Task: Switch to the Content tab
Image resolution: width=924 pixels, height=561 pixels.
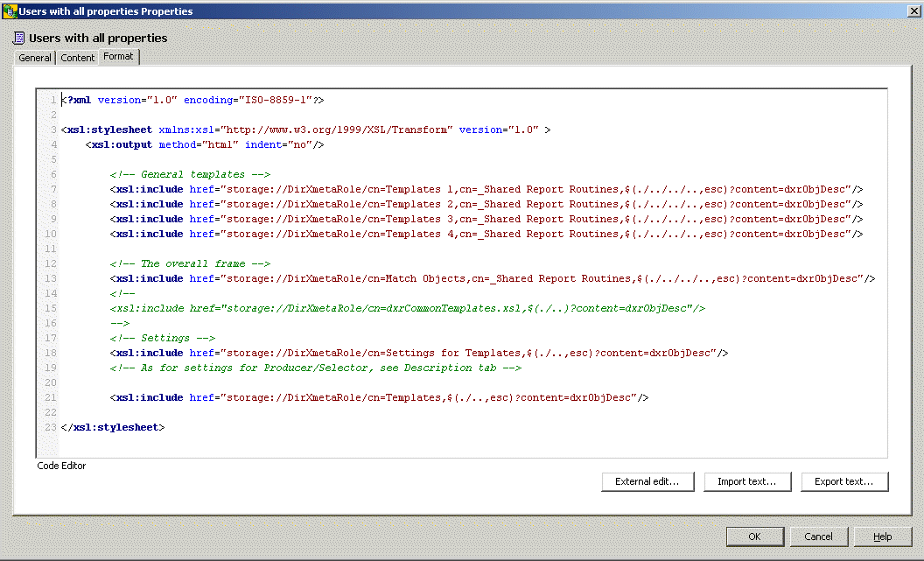Action: (x=77, y=57)
